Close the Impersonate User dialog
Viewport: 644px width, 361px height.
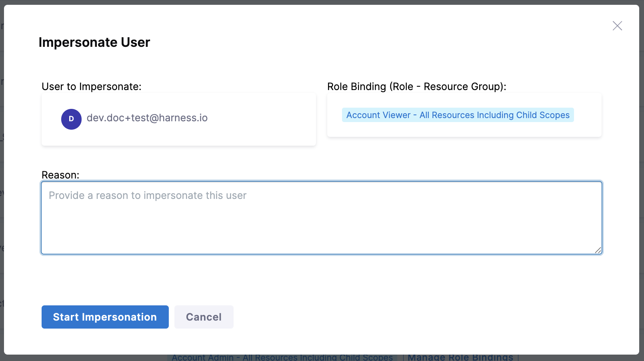617,26
